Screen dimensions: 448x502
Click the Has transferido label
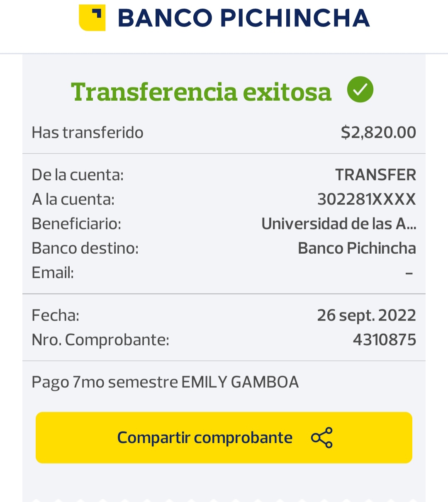click(x=88, y=133)
